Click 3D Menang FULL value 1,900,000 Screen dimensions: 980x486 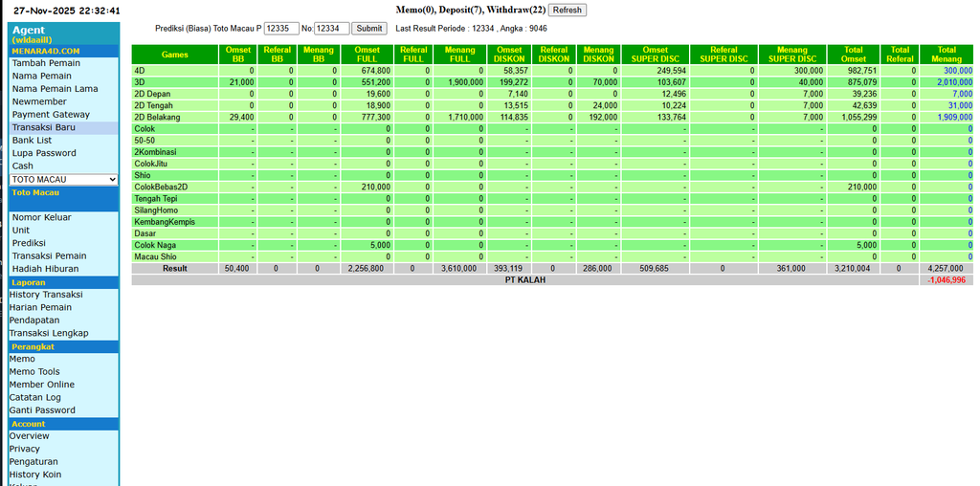[x=465, y=82]
